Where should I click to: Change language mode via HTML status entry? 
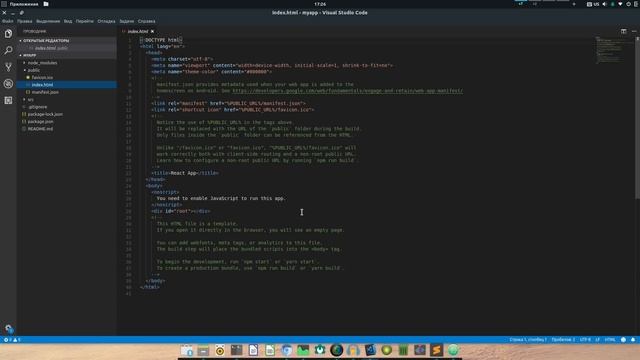point(610,340)
